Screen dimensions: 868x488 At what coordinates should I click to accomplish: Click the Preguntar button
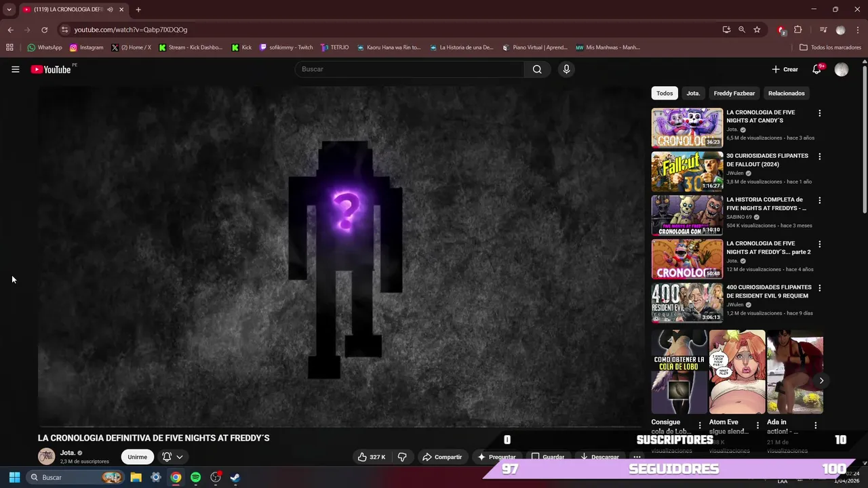pos(497,457)
